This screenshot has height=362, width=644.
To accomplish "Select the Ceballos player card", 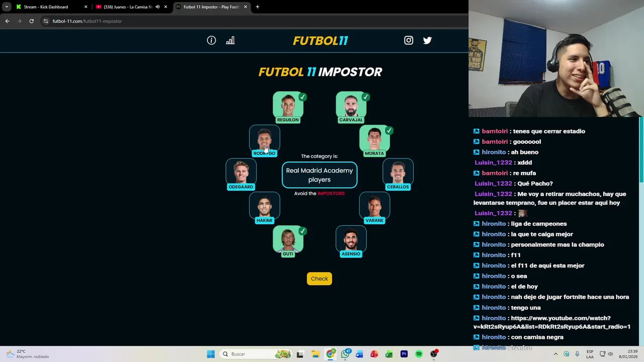I will pos(398,174).
